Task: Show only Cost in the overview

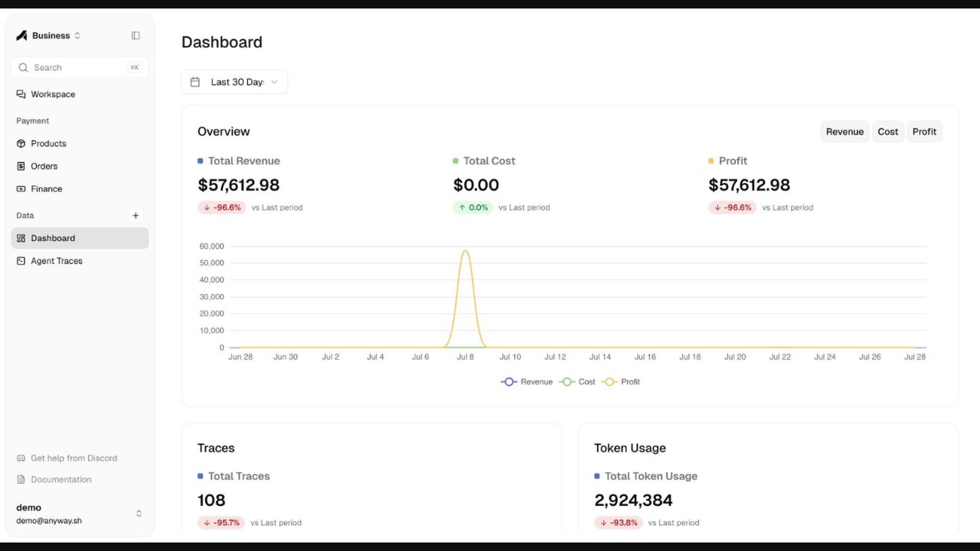Action: pos(888,132)
